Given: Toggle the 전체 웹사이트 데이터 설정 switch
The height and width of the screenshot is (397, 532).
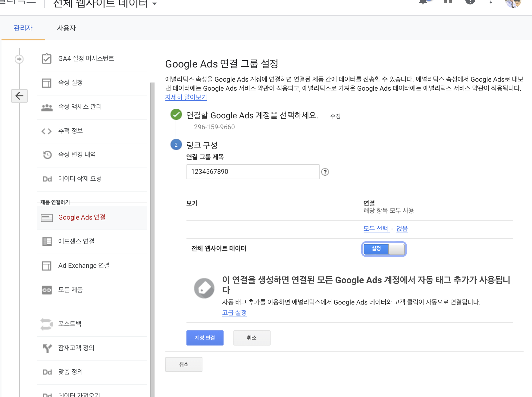Looking at the screenshot, I should point(384,249).
